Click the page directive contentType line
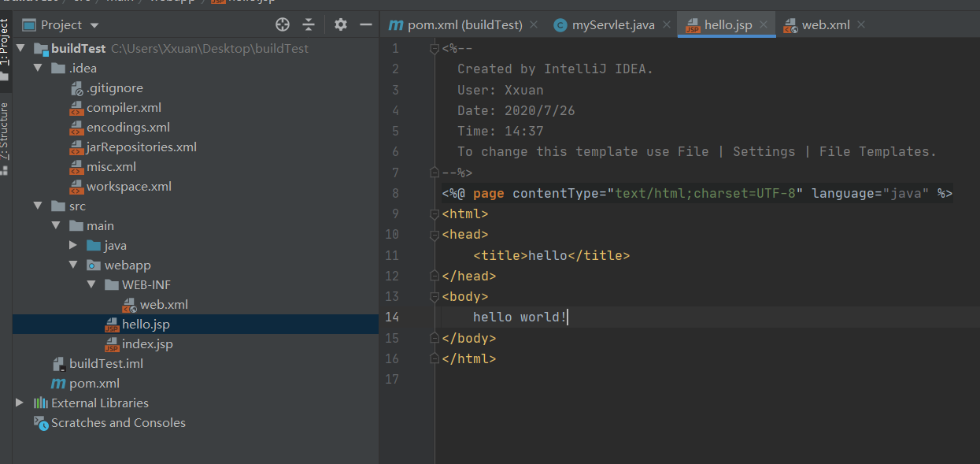 point(697,194)
